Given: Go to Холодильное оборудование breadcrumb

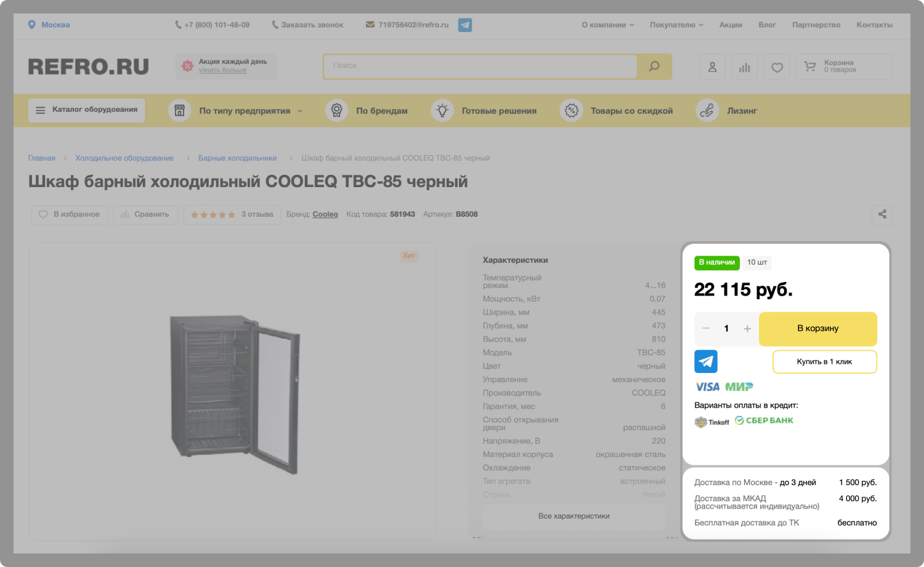Looking at the screenshot, I should pos(124,158).
